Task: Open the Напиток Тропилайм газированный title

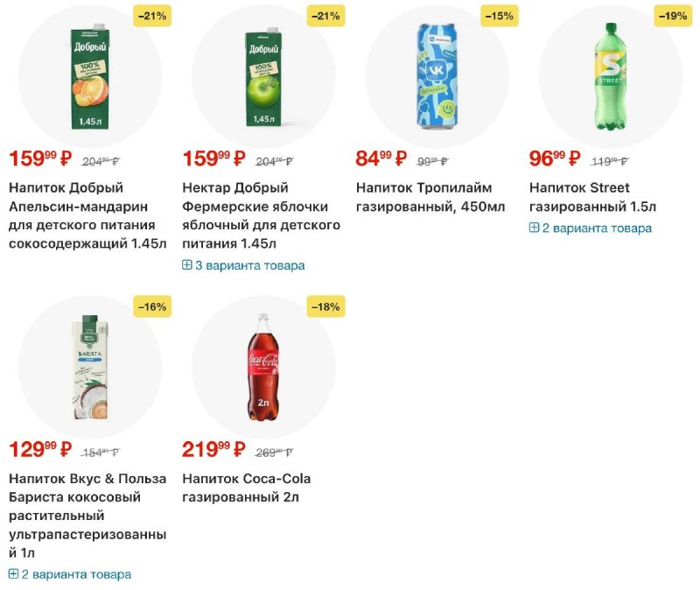Action: 430,197
